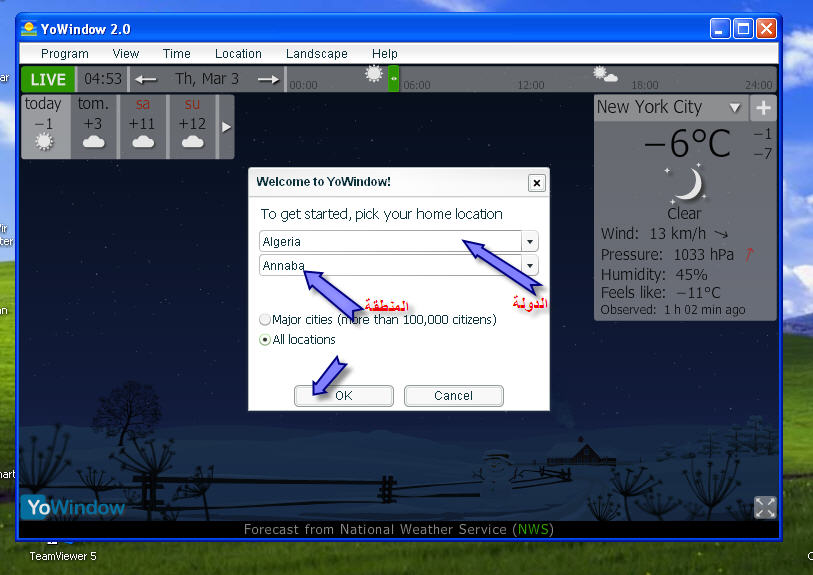Click the 04:53 time display
The image size is (813, 575).
(x=103, y=79)
